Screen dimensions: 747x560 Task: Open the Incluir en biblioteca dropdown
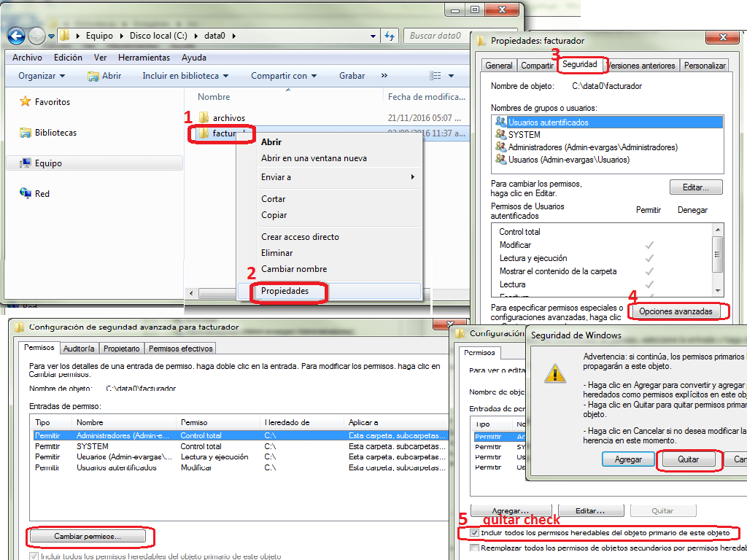[185, 76]
